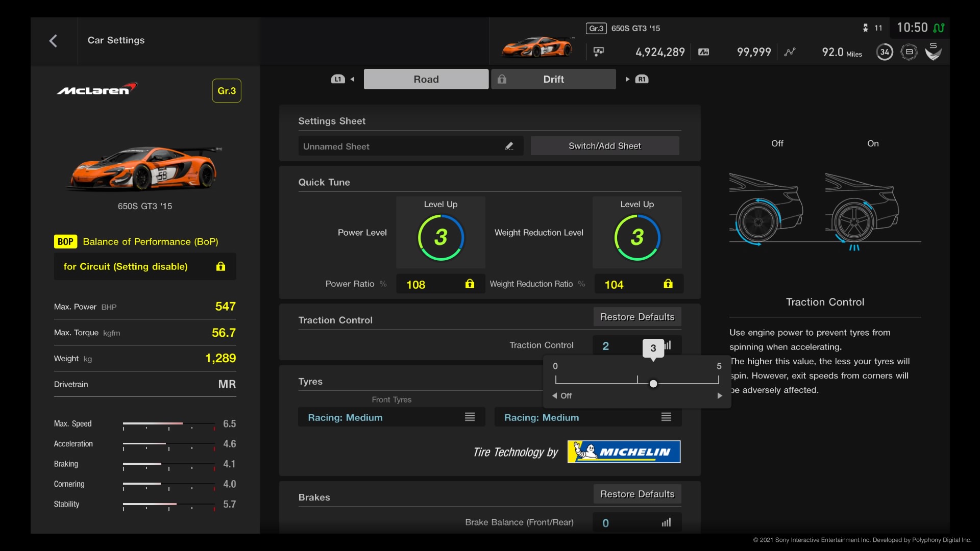Expand rear tyres selection menu icon

[x=666, y=417]
